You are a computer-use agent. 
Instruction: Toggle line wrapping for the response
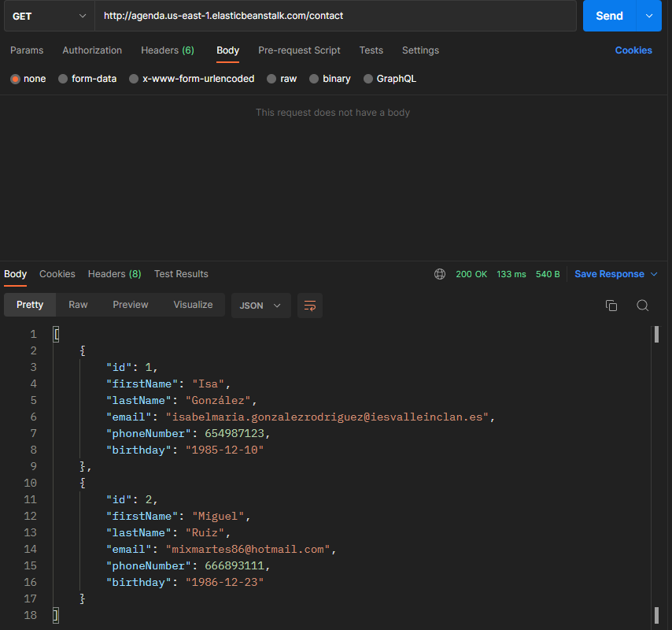click(x=309, y=306)
